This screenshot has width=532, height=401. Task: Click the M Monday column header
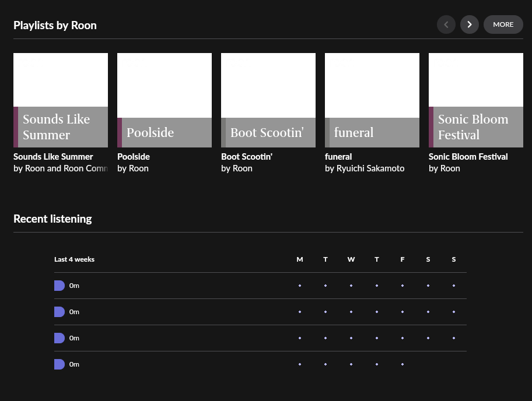coord(300,259)
